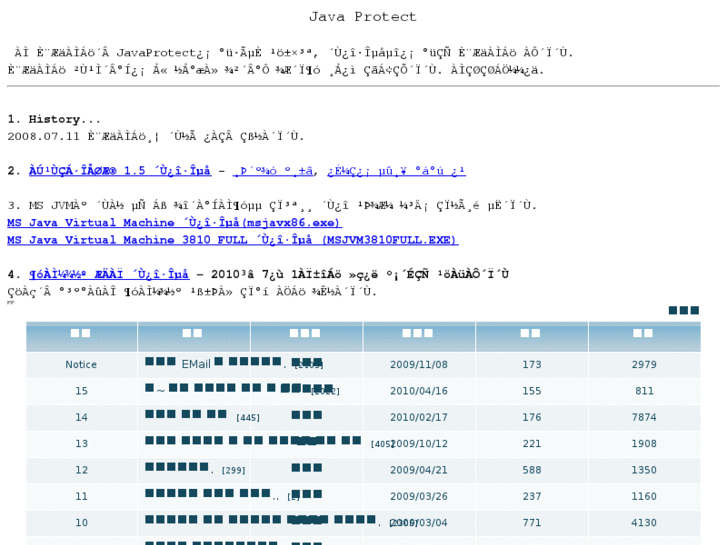
Task: Open post 12 title marked [299]
Action: click(x=177, y=468)
